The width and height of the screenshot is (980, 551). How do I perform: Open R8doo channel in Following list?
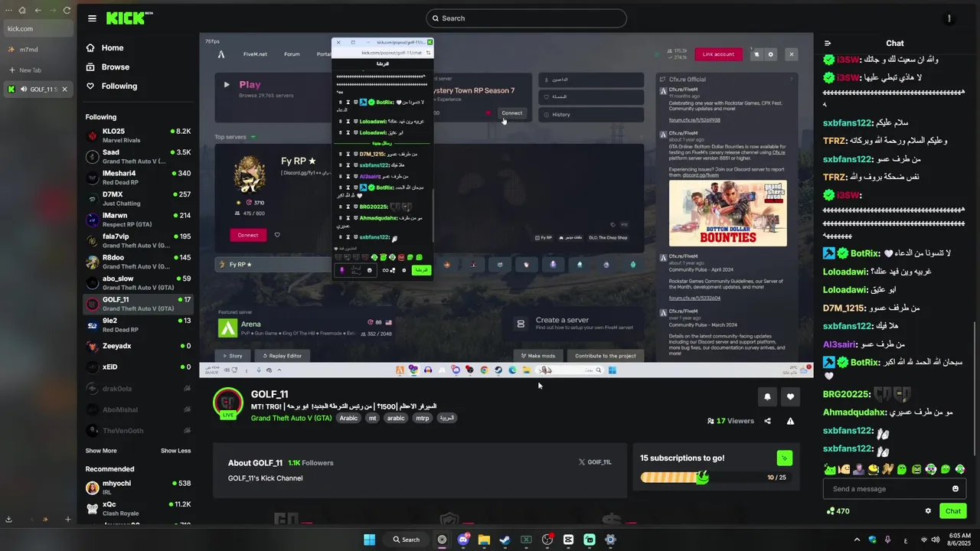click(138, 262)
